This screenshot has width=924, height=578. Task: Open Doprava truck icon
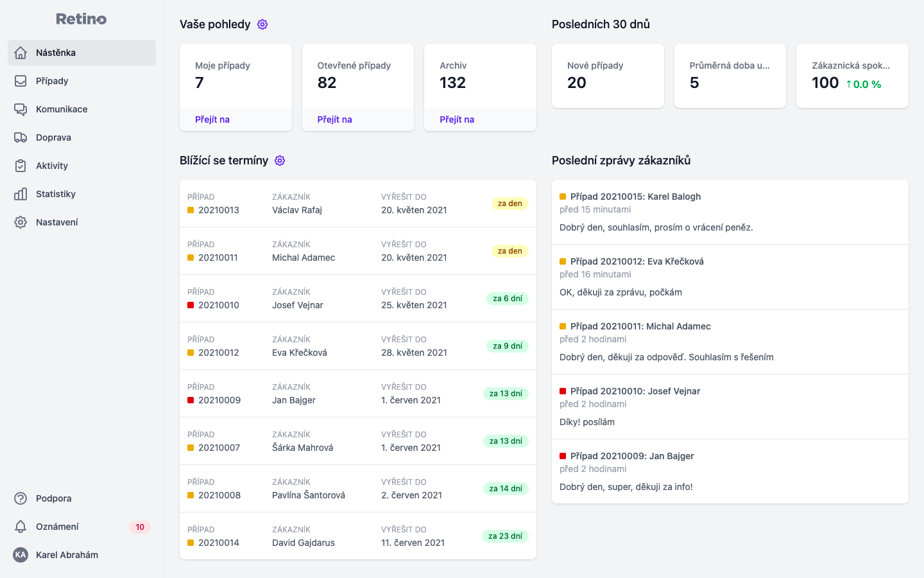pyautogui.click(x=21, y=137)
